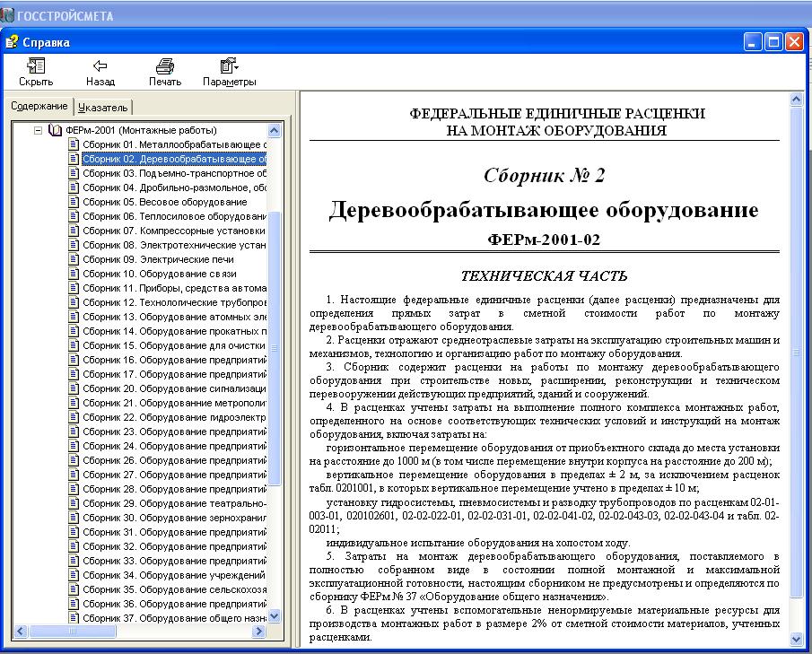The image size is (812, 654).
Task: Click contents tree scroll up arrow
Action: 274,130
